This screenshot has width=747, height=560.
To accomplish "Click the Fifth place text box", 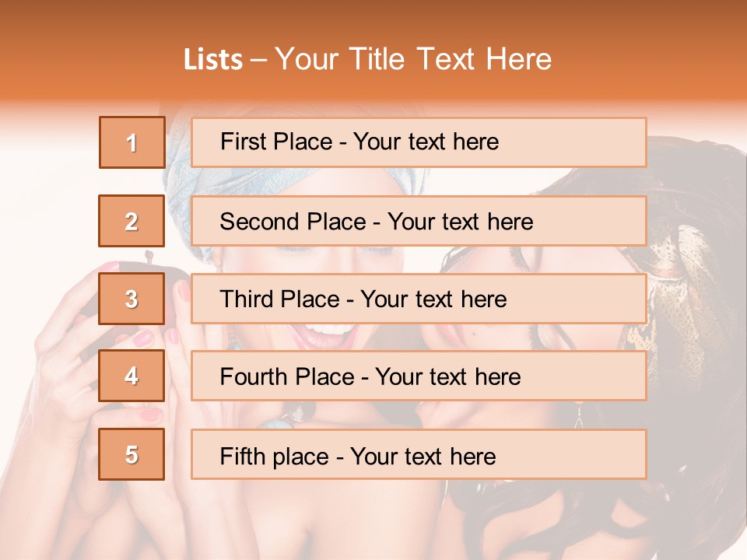I will (x=419, y=454).
